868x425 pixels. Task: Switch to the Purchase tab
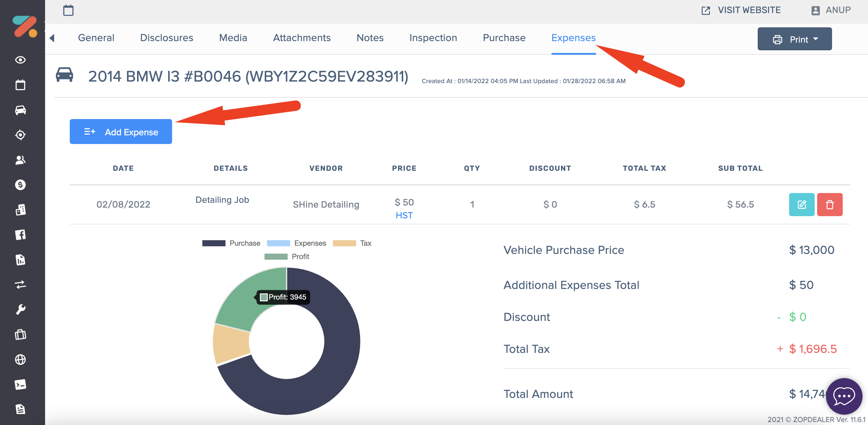[x=504, y=38]
